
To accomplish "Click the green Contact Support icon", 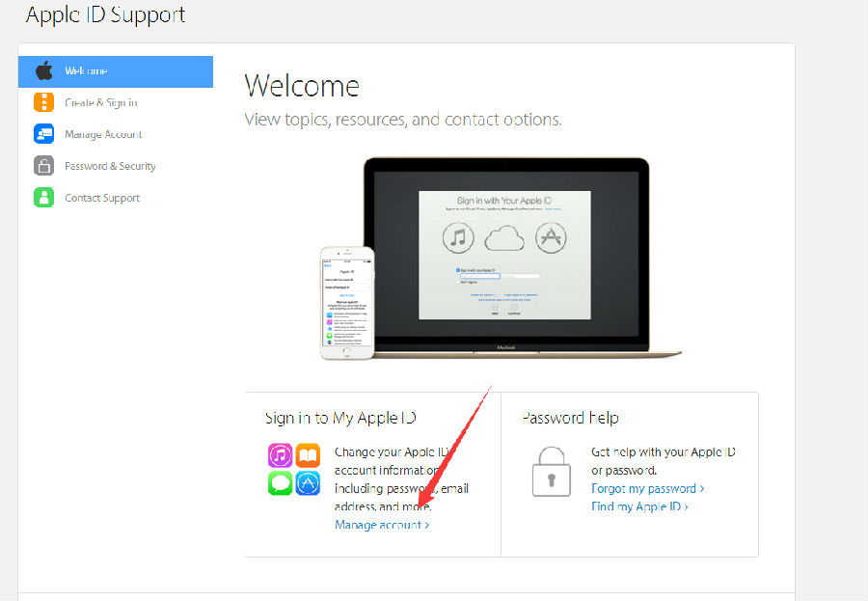I will coord(43,197).
